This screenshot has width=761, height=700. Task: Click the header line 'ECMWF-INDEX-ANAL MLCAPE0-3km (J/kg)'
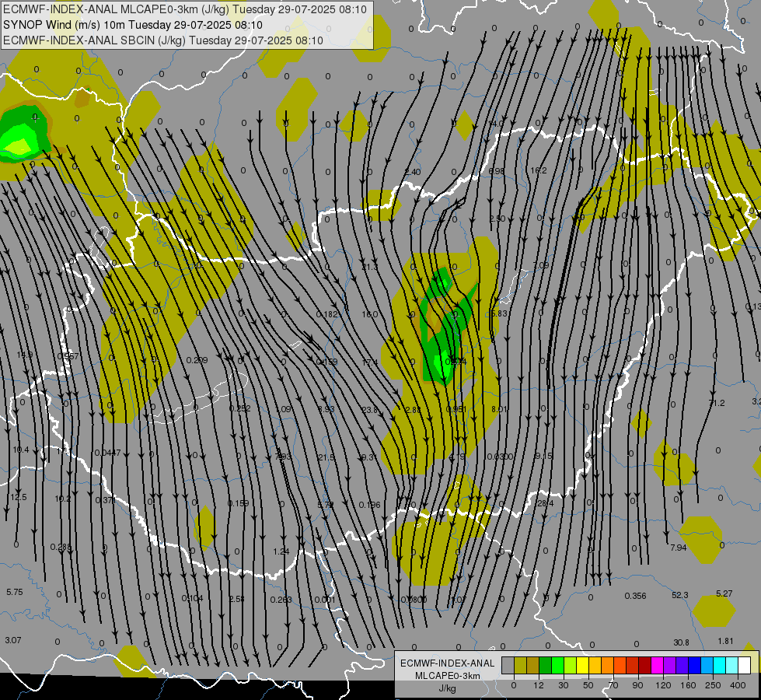click(x=117, y=9)
